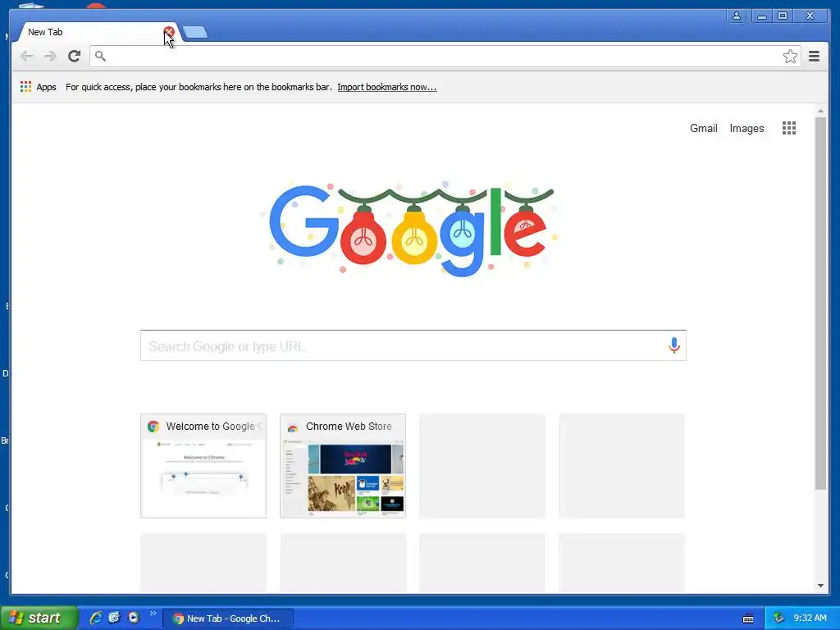Open a new tab with the tab button
Screen dimensions: 840x630
point(195,33)
